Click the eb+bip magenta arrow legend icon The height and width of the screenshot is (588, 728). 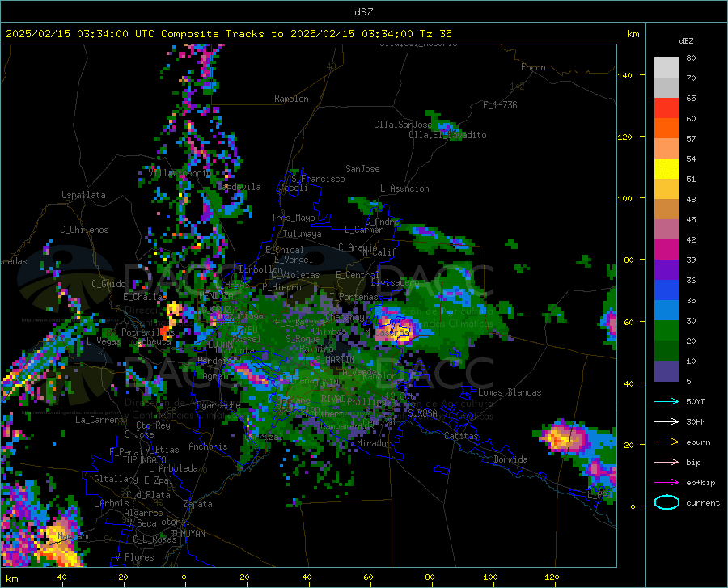tap(667, 483)
